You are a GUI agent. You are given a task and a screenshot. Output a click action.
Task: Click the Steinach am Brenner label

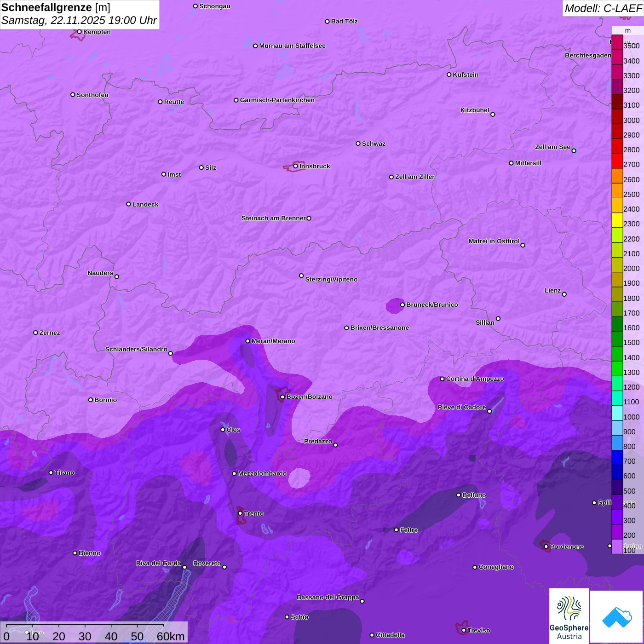tap(274, 218)
